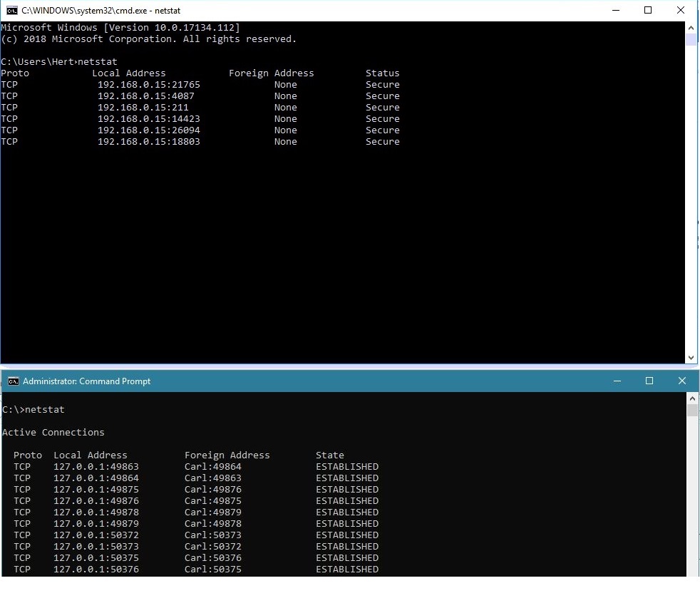Screen dimensions: 700x613
Task: Click the scroll-up arrow in the Administrator window
Action: [x=692, y=397]
